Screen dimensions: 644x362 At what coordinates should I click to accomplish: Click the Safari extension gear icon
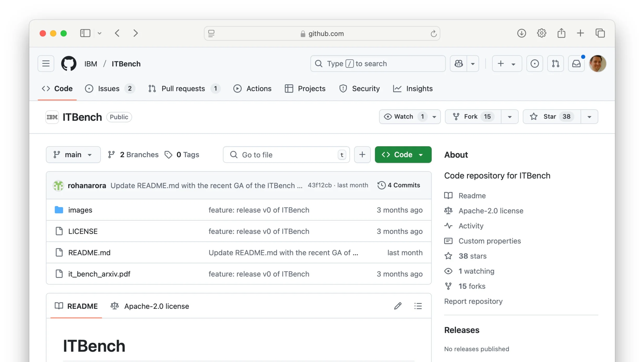541,33
